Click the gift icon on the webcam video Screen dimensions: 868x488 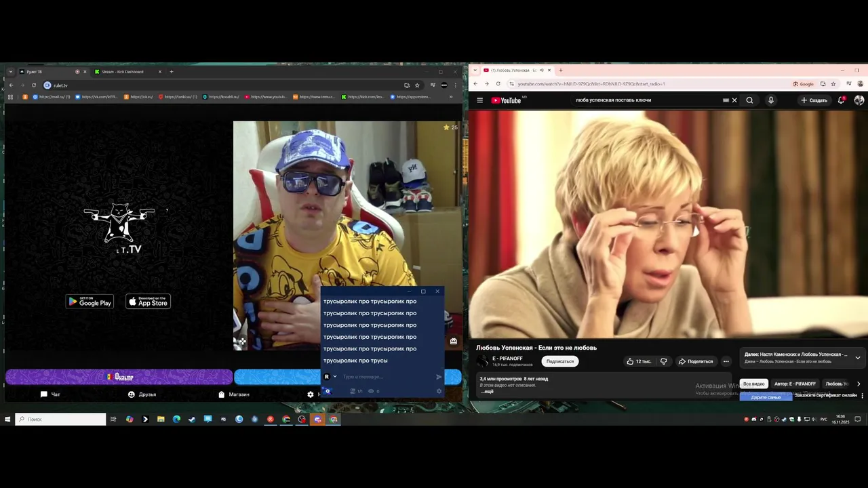[x=453, y=342]
